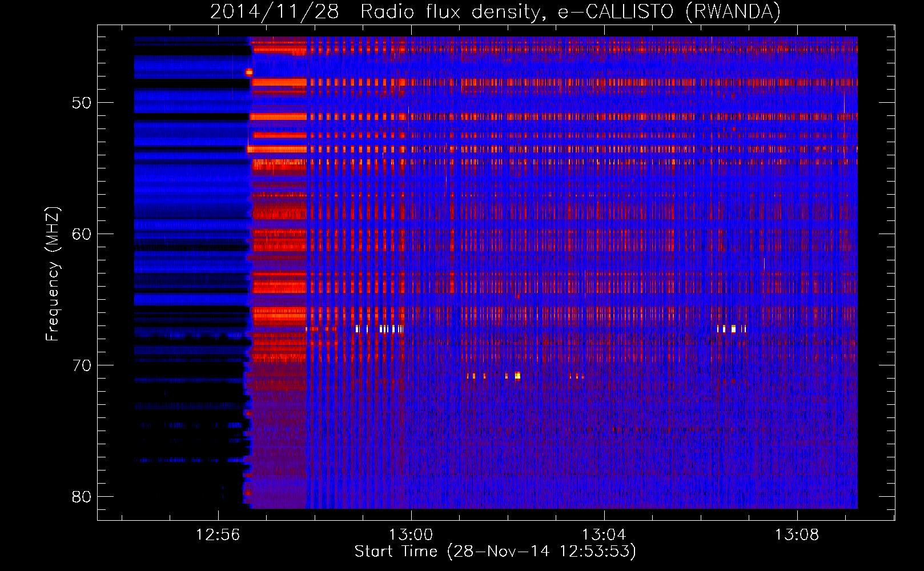
Task: Click the 50 frequency tick label
Action: point(82,103)
